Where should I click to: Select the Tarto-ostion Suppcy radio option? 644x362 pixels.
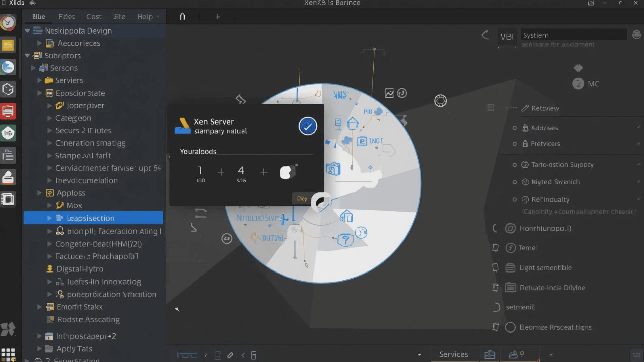click(514, 165)
